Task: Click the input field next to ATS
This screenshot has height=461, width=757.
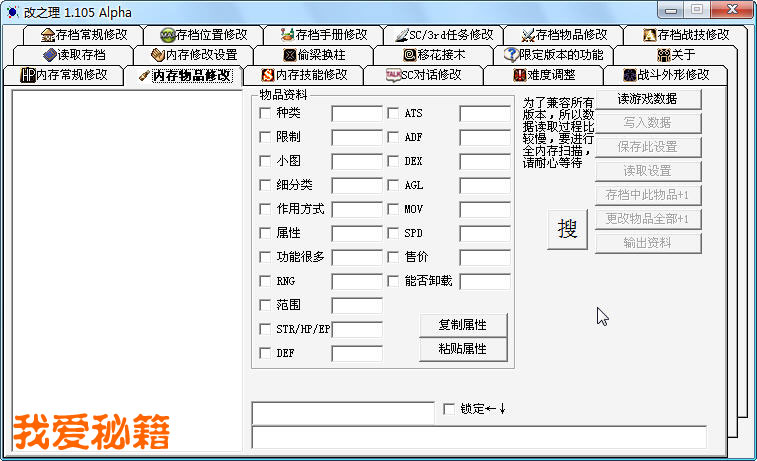Action: pyautogui.click(x=484, y=113)
